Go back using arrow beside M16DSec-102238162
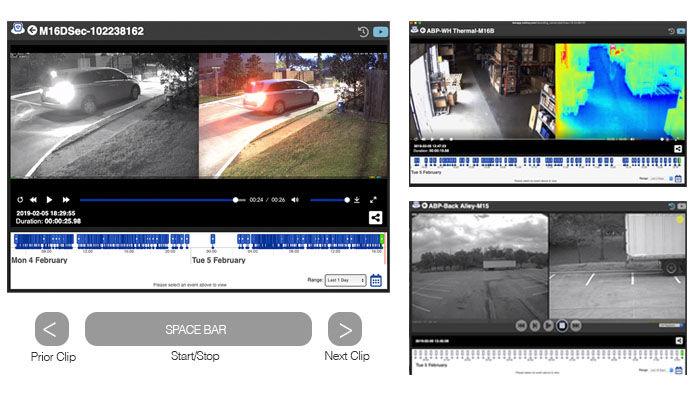 [32, 31]
